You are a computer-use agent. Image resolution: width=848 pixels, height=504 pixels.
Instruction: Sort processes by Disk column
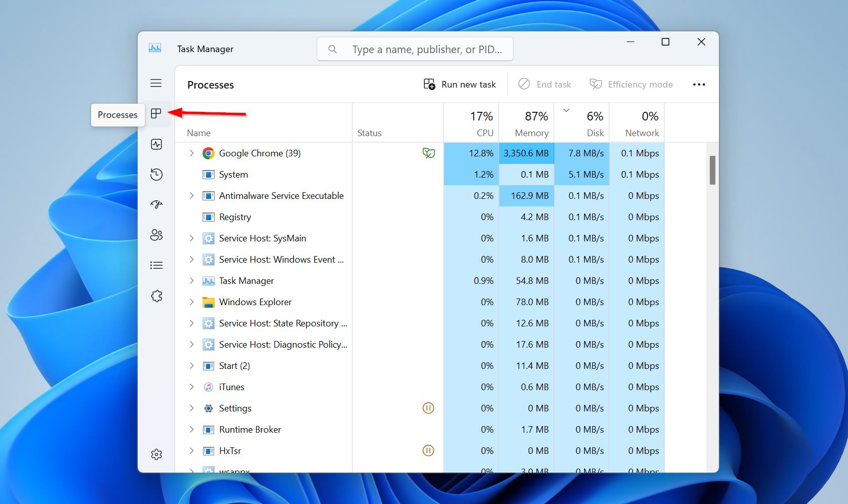(x=582, y=123)
